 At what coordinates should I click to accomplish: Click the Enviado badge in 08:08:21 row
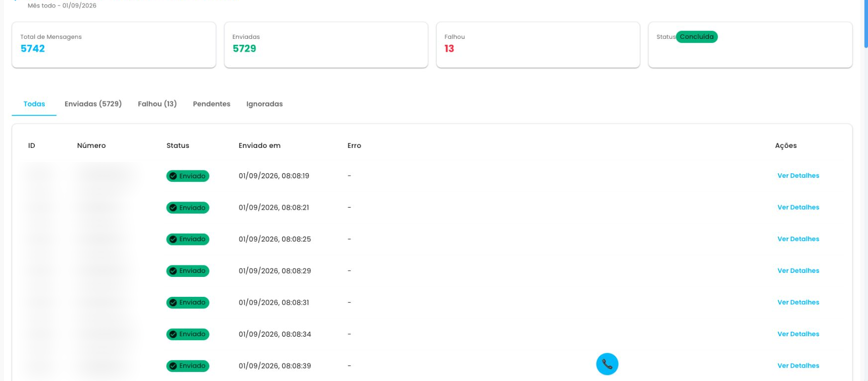point(188,208)
